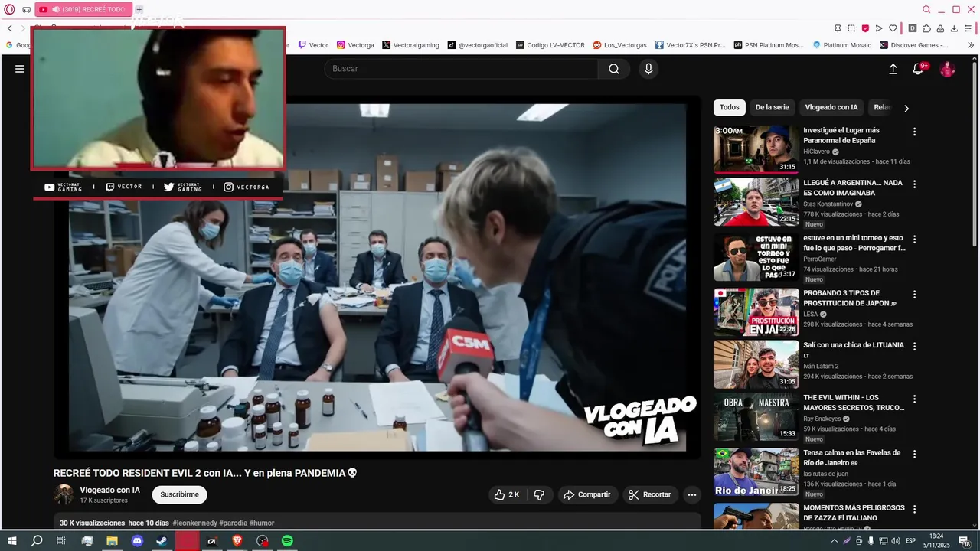980x551 pixels.
Task: Open Brave browser from the taskbar
Action: pos(237,541)
